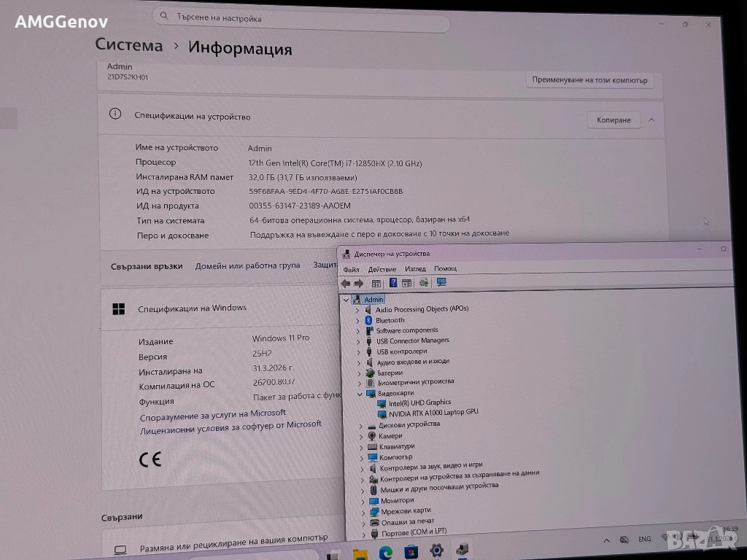Click the Forward arrow in Device Manager toolbar
Viewport: 747px width, 560px height.
[359, 284]
